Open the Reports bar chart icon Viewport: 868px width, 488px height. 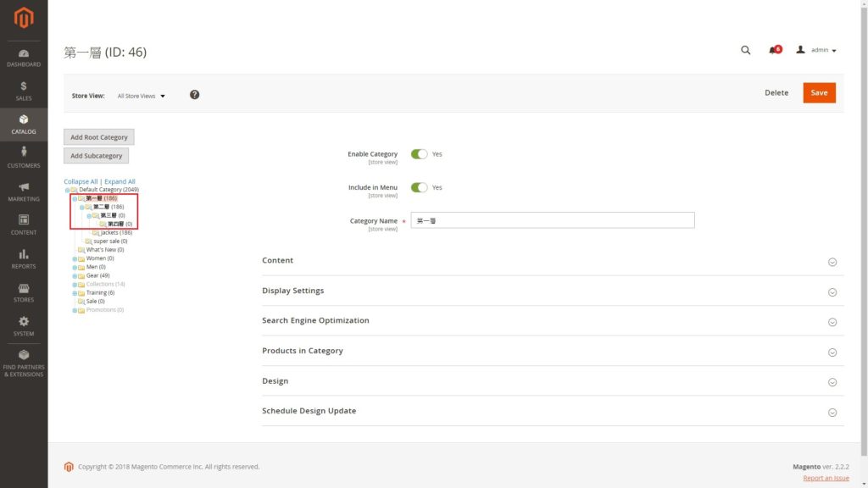point(24,258)
